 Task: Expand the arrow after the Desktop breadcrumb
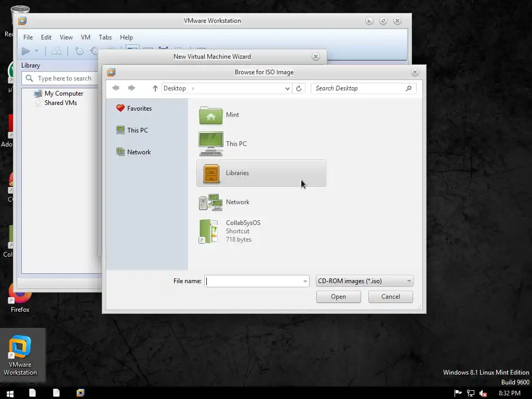click(193, 88)
